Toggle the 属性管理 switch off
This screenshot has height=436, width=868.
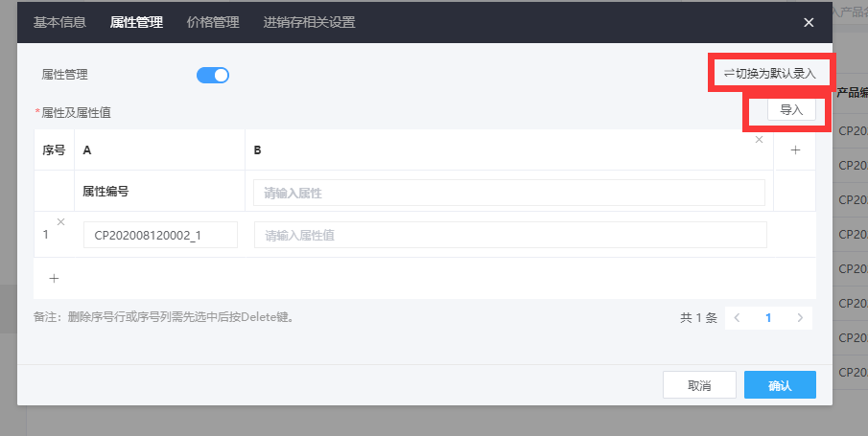tap(213, 76)
